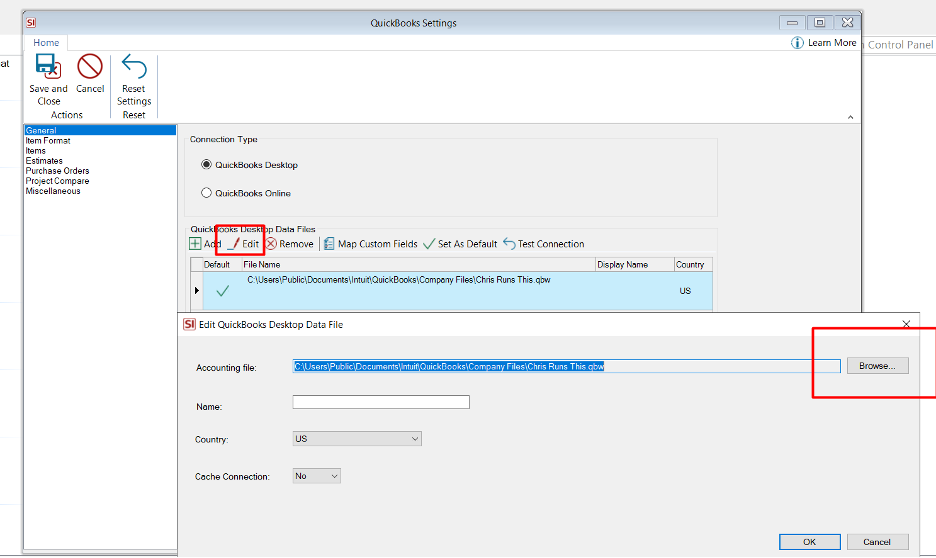Select Purchase Orders in the settings list

[x=57, y=171]
